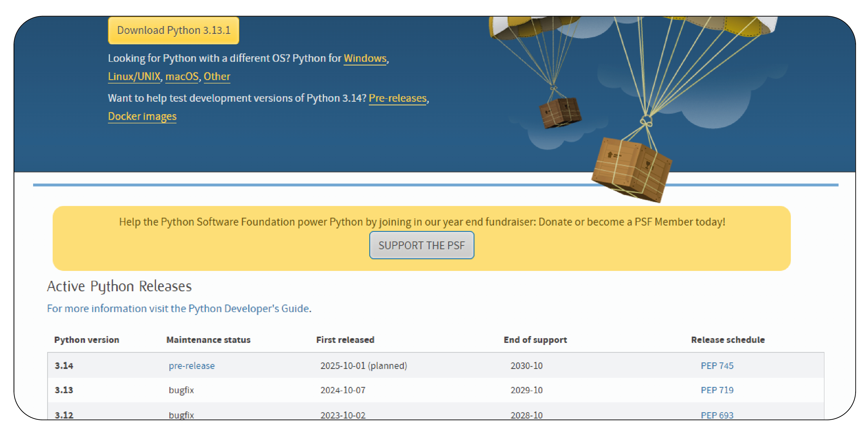
Task: Open the Linux/UNIX download link
Action: point(134,76)
